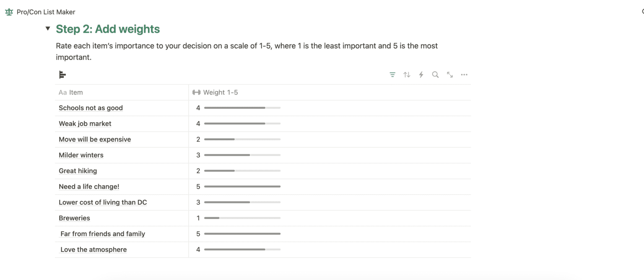This screenshot has width=644, height=280.
Task: Open the Far from friends and family item
Action: 102,234
